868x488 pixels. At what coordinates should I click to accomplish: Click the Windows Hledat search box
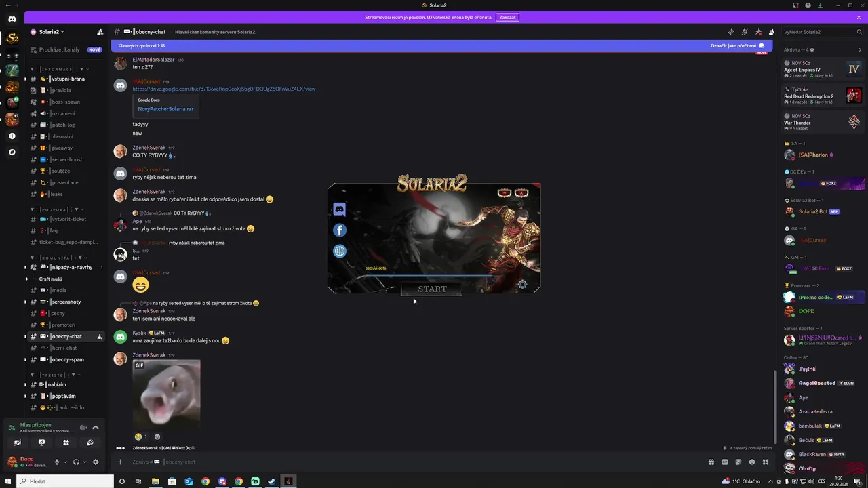(65, 481)
